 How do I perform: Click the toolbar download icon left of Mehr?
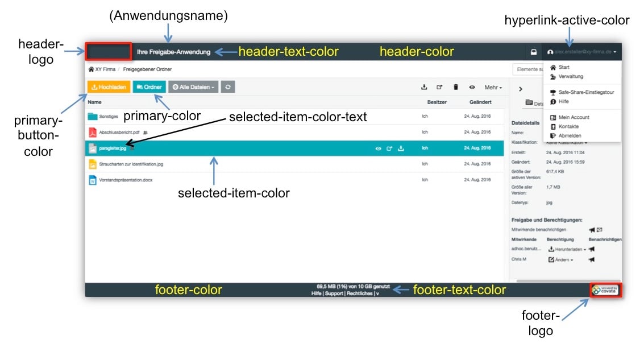(424, 87)
